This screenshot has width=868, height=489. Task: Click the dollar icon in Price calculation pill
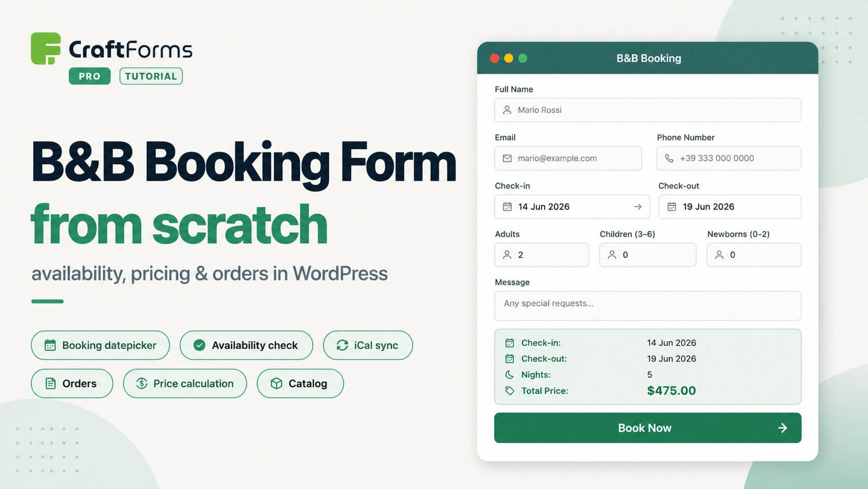(x=142, y=384)
